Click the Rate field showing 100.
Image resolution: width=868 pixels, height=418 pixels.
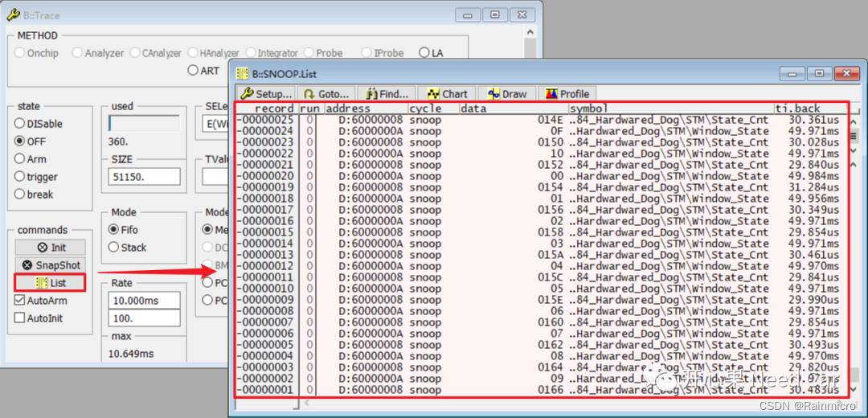tap(145, 318)
